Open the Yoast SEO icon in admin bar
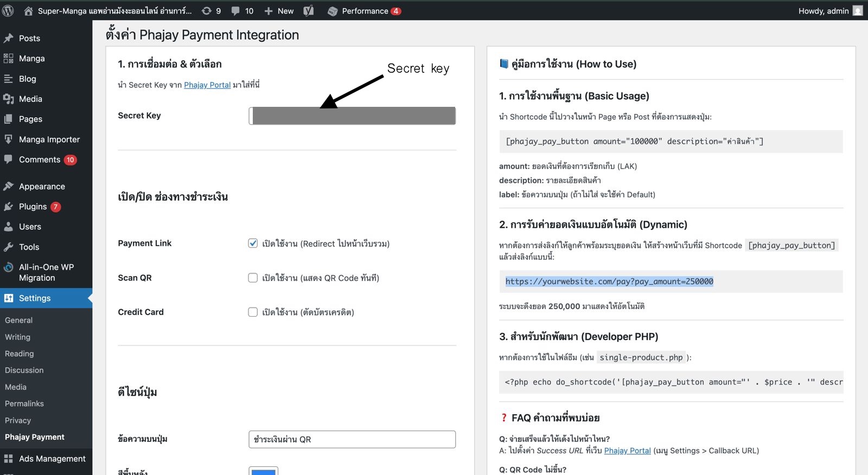Image resolution: width=868 pixels, height=475 pixels. (x=309, y=11)
